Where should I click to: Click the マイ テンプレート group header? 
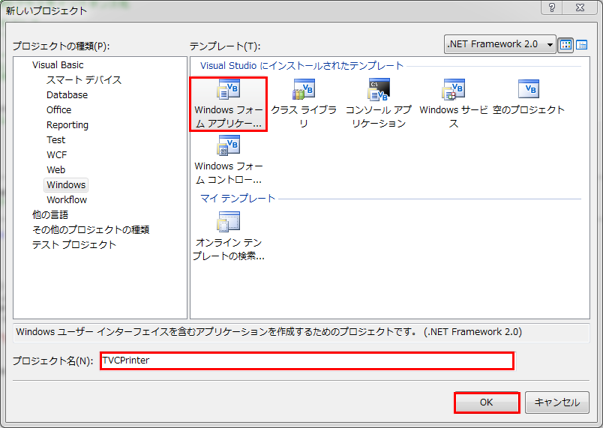click(x=238, y=198)
